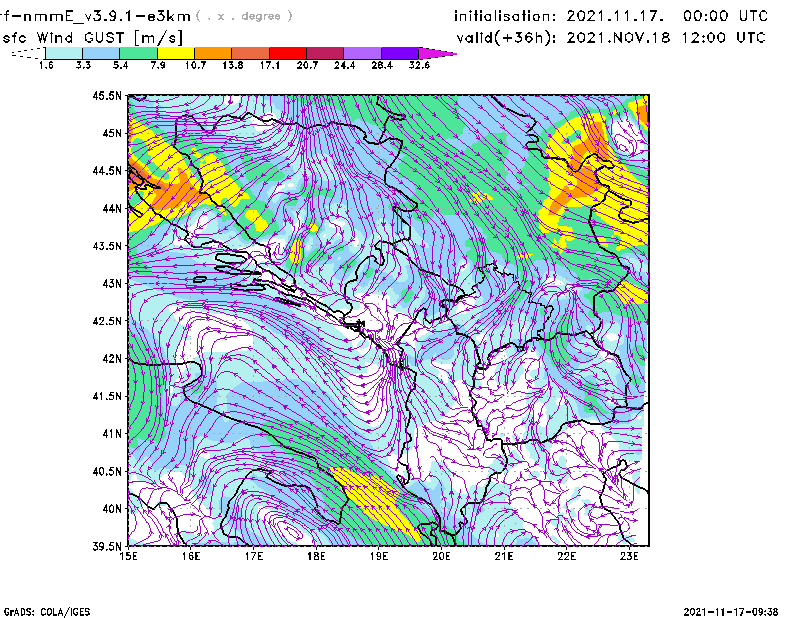
Task: Click the 40.5N latitude label
Action: point(107,471)
